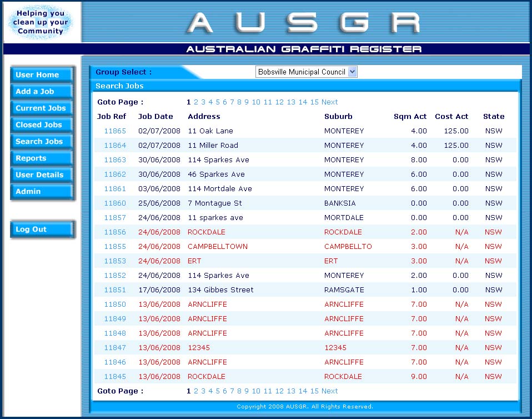The width and height of the screenshot is (532, 419).
Task: Jump to page 15 in top pagination
Action: coord(314,102)
